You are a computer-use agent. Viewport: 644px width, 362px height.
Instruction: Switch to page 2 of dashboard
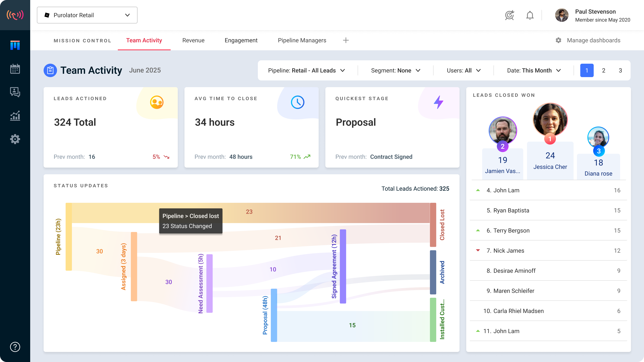coord(604,70)
